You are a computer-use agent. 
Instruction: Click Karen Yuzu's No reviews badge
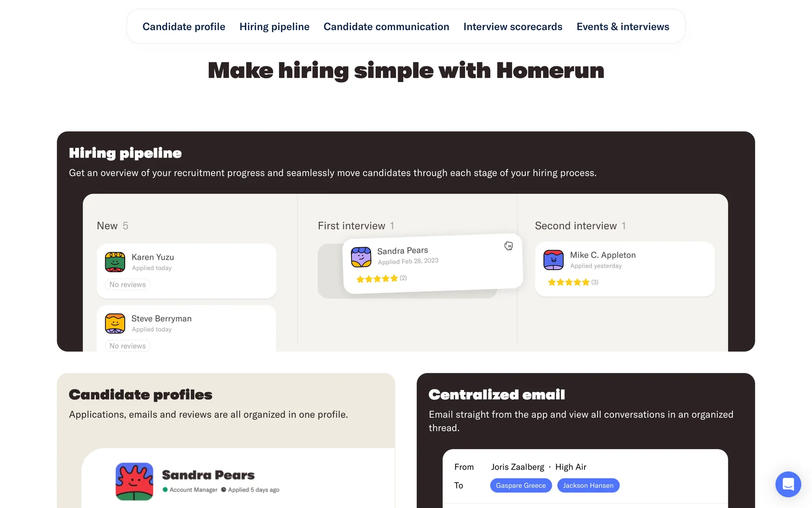[x=127, y=284]
